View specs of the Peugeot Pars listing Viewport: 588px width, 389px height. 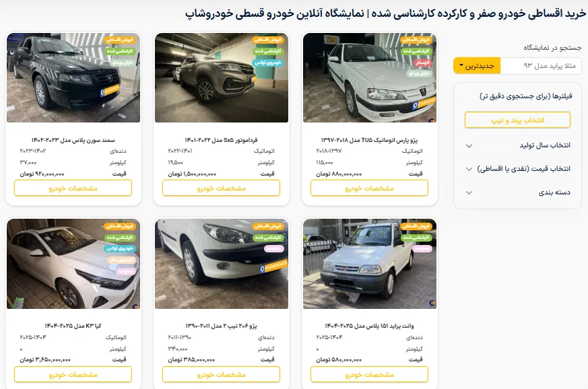coord(369,188)
